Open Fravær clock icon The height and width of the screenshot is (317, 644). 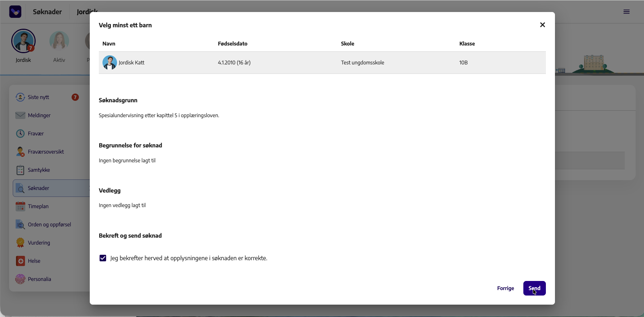(x=20, y=134)
